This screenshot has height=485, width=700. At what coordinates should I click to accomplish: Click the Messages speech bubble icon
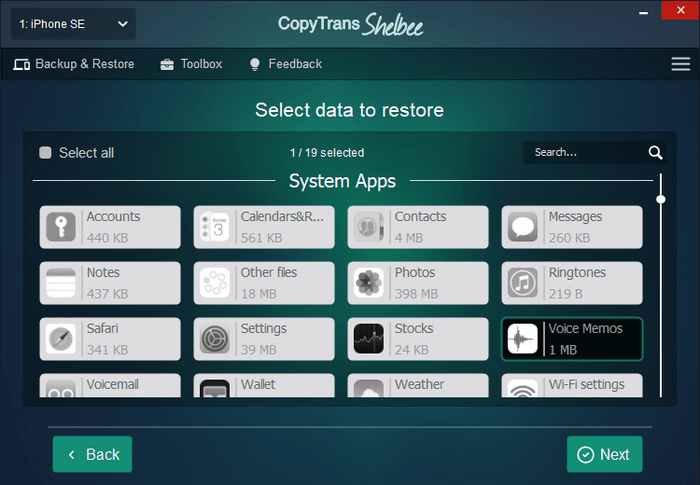pyautogui.click(x=523, y=227)
